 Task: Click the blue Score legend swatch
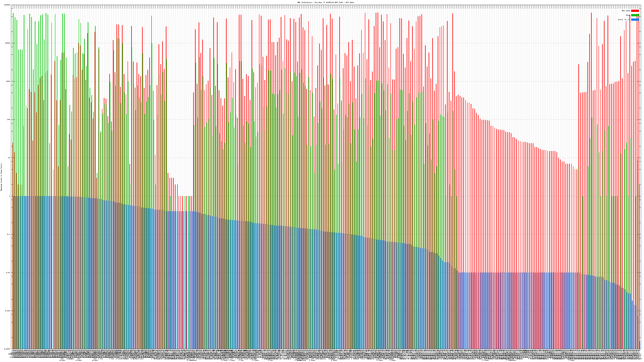point(635,20)
